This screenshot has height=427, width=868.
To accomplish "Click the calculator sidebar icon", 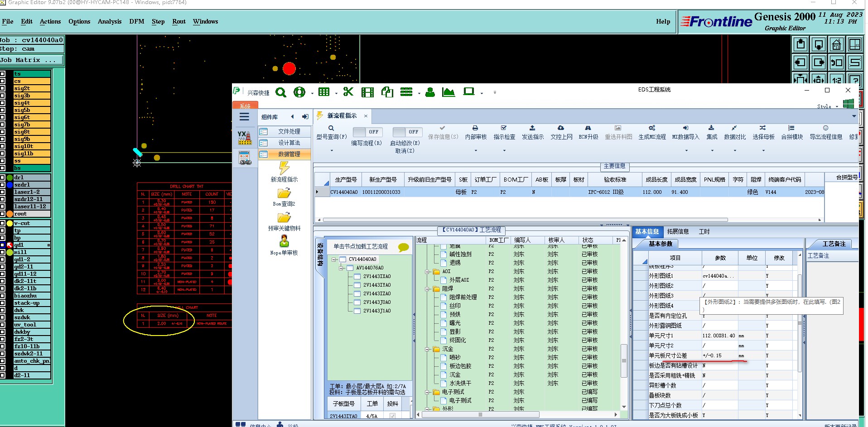I will [x=245, y=158].
